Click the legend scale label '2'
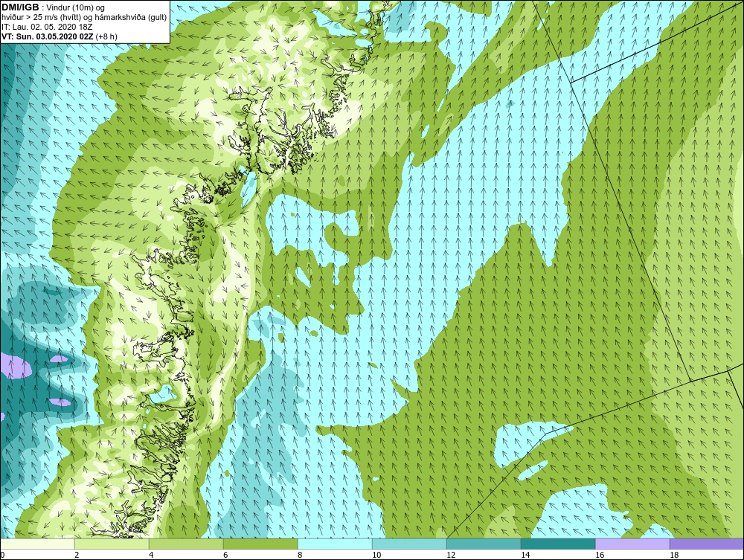744x560 pixels. (77, 555)
